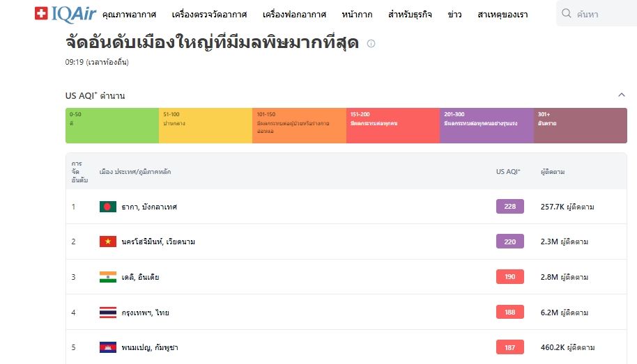The image size is (637, 364).
Task: Open the Dhaka, Bangladesh city link
Action: tap(149, 207)
